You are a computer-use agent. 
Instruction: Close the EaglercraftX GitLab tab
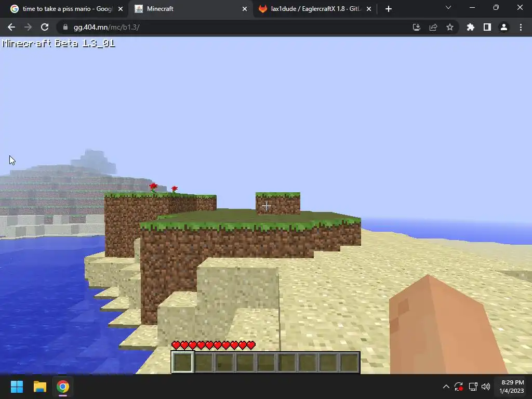point(369,9)
